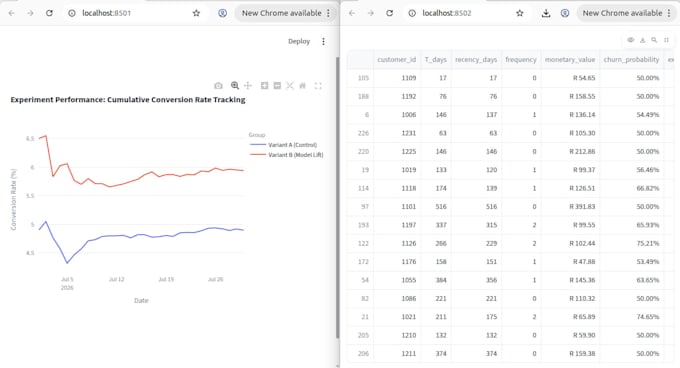Image resolution: width=680 pixels, height=368 pixels.
Task: Download the table as CSV
Action: pyautogui.click(x=642, y=40)
